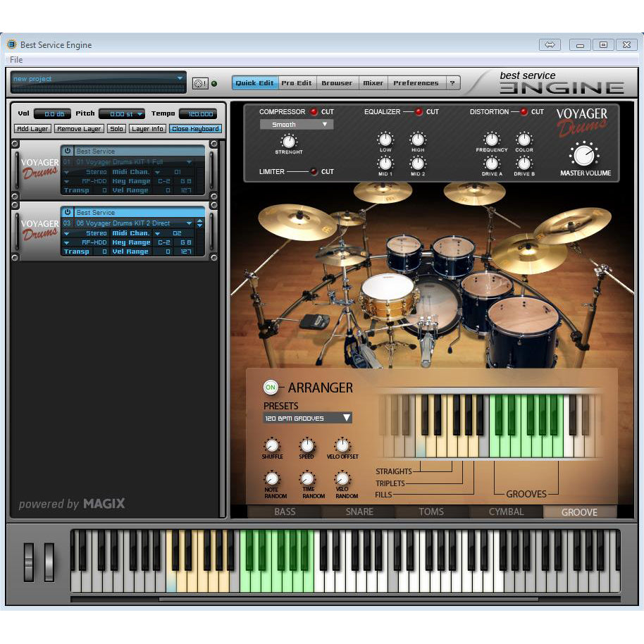Viewport: 644px width, 644px height.
Task: Click the Pitch value field
Action: pos(121,113)
